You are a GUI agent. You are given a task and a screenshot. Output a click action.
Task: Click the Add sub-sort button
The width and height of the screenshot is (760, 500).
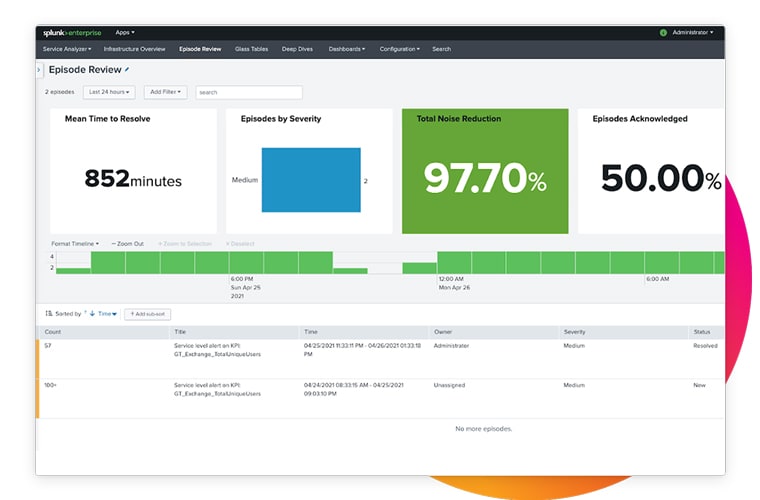point(148,314)
